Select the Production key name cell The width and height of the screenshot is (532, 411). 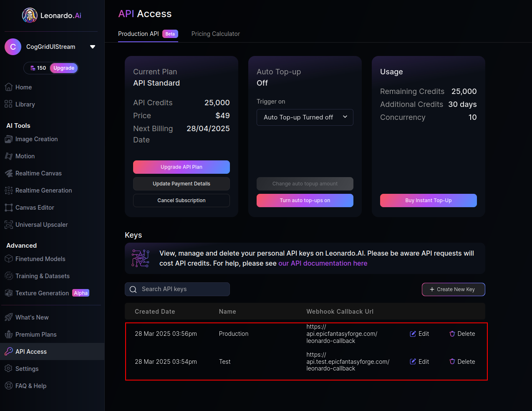click(234, 334)
